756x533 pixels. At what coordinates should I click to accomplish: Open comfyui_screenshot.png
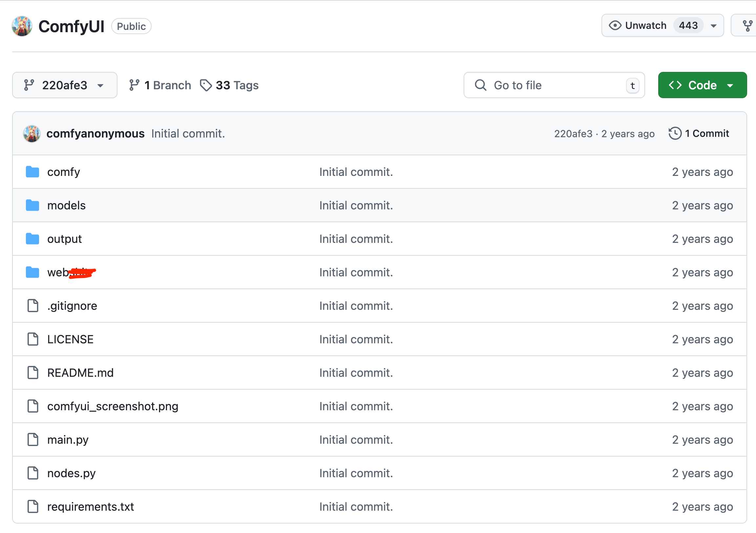pos(113,406)
